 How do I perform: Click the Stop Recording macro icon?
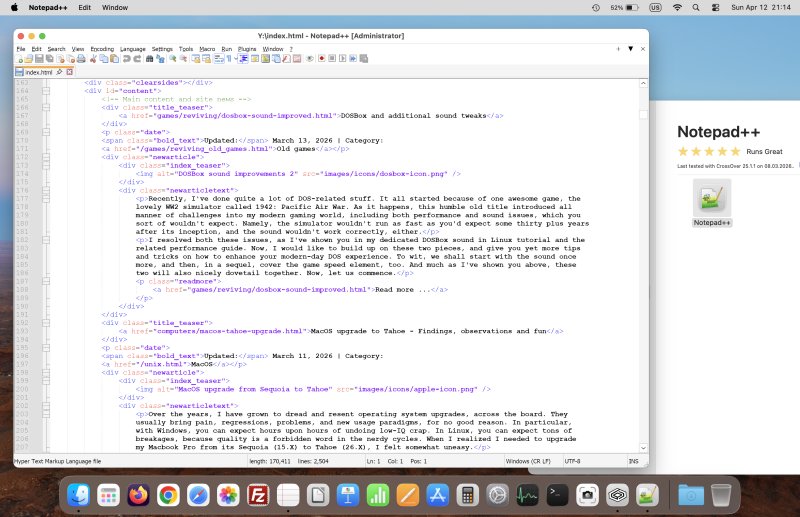click(332, 59)
